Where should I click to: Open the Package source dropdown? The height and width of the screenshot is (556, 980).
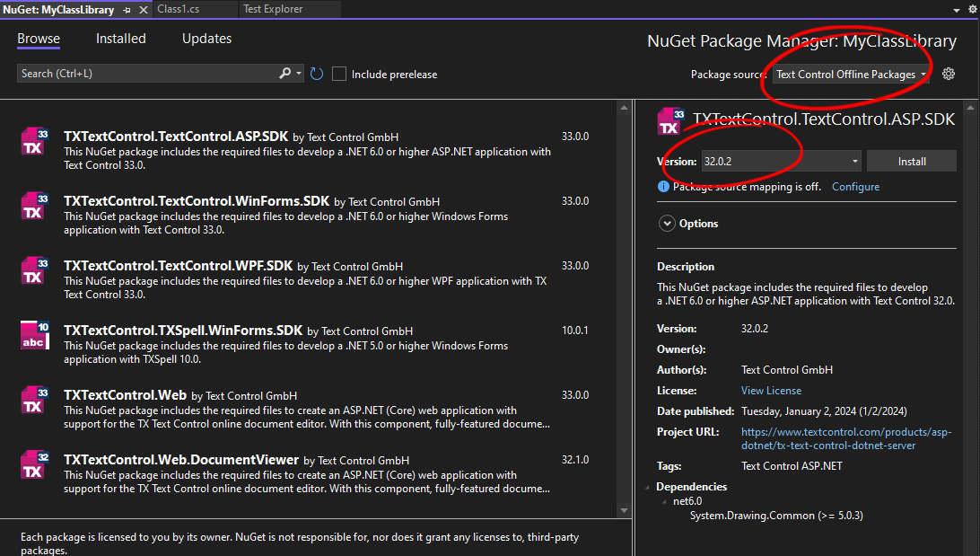(851, 74)
